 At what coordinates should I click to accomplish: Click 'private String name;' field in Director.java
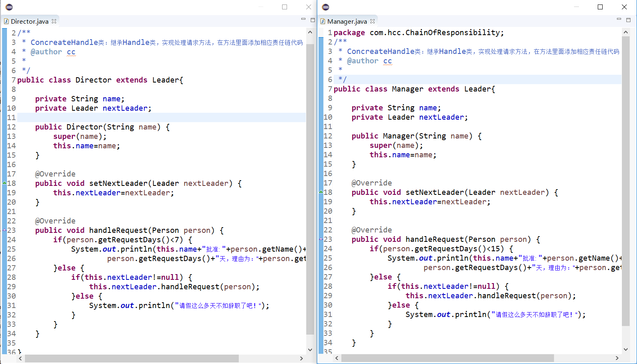[x=80, y=99]
